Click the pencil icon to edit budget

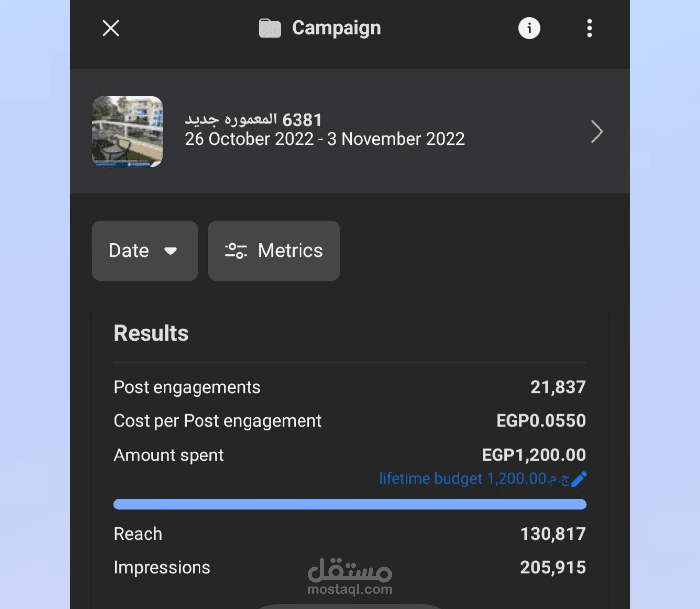[579, 479]
